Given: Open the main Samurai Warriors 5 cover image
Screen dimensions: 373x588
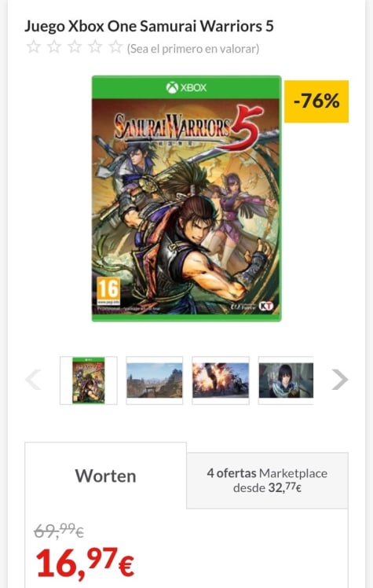Looking at the screenshot, I should [187, 198].
